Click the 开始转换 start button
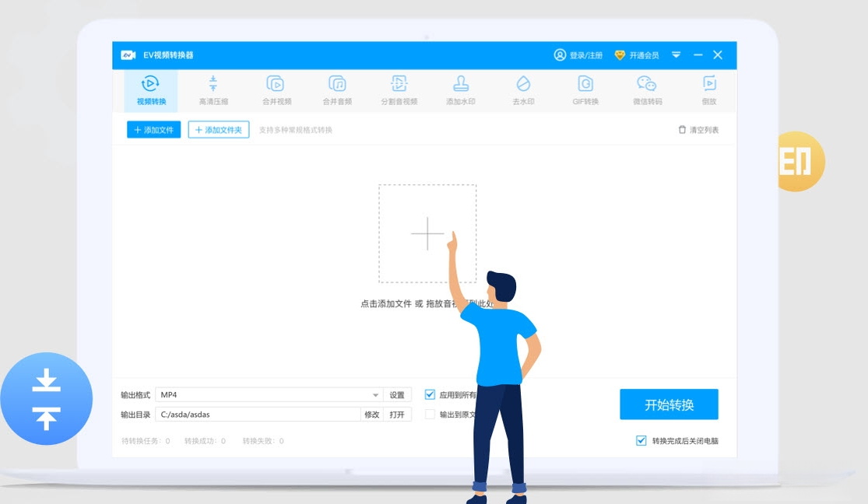The width and height of the screenshot is (868, 504). [669, 404]
